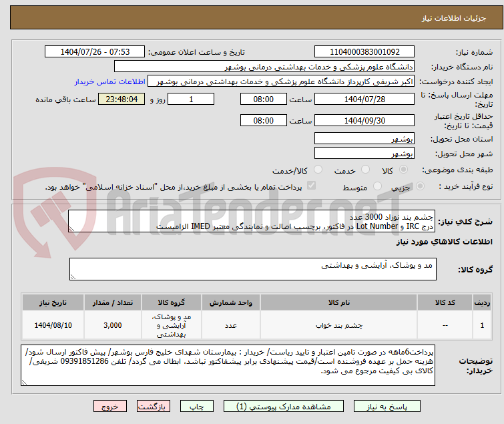This screenshot has height=424, width=504.
Task: Select the جزیی purchase type radio
Action: pyautogui.click(x=420, y=186)
